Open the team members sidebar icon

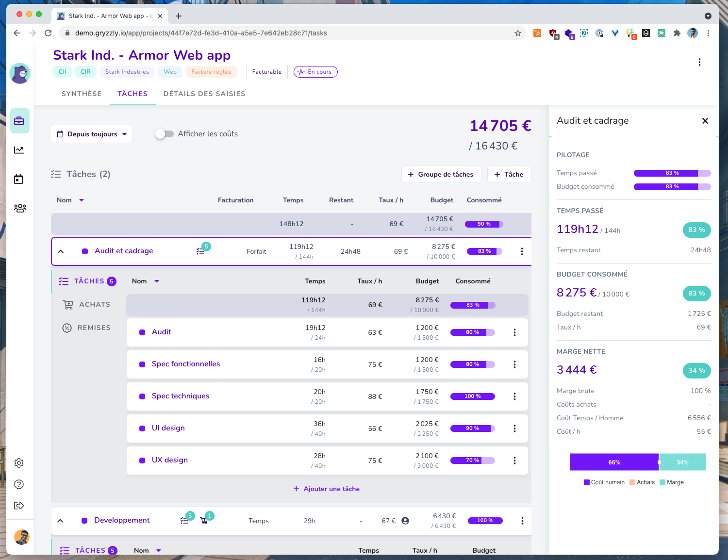20,208
